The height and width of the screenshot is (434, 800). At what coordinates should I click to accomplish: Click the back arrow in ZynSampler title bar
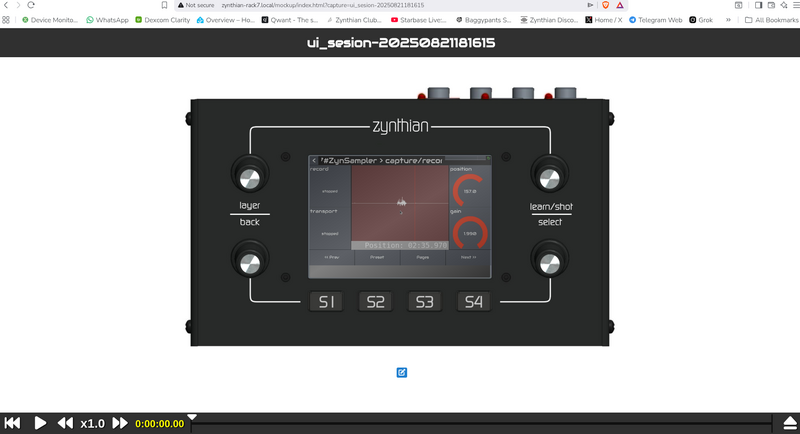[x=314, y=161]
